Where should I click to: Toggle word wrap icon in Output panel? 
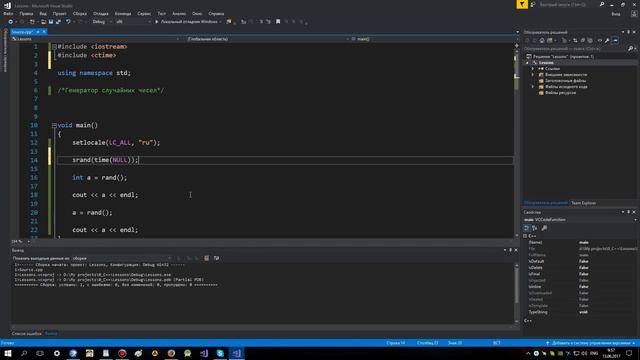pos(216,258)
